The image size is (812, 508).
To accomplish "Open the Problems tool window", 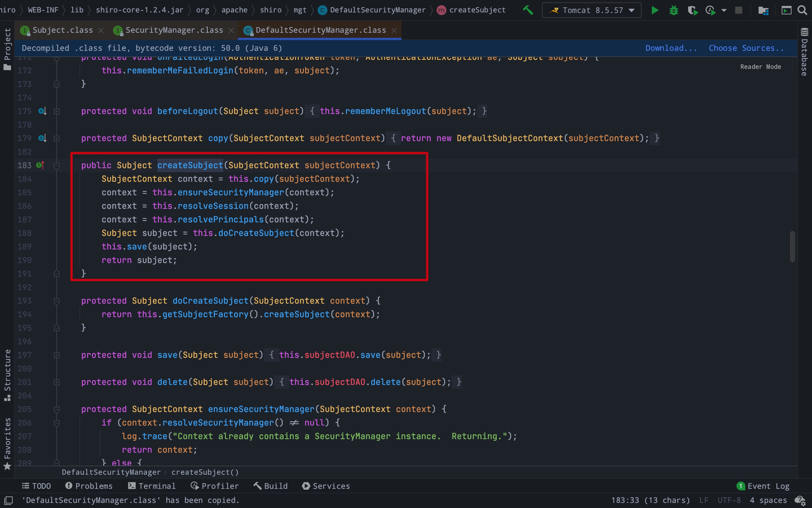I will tap(89, 486).
